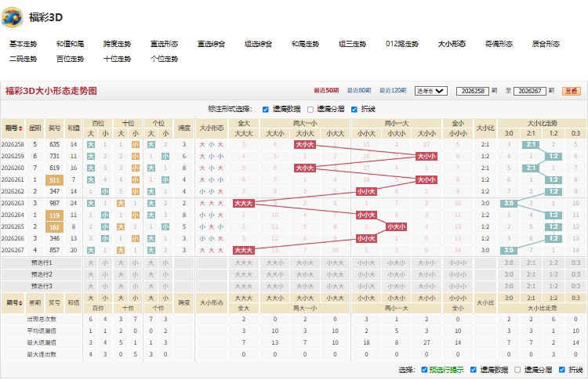Click the 福彩3D logo icon
The height and width of the screenshot is (380, 588).
tap(12, 17)
